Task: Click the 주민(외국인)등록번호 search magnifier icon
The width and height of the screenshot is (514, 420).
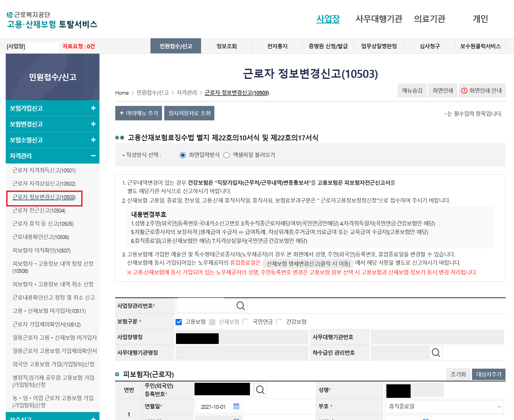Action: (260, 390)
